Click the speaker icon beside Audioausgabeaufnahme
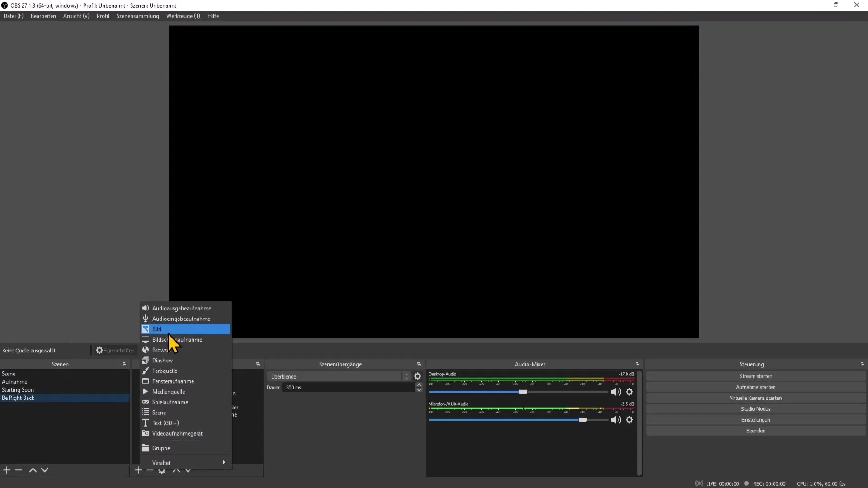The height and width of the screenshot is (488, 868). [x=146, y=308]
